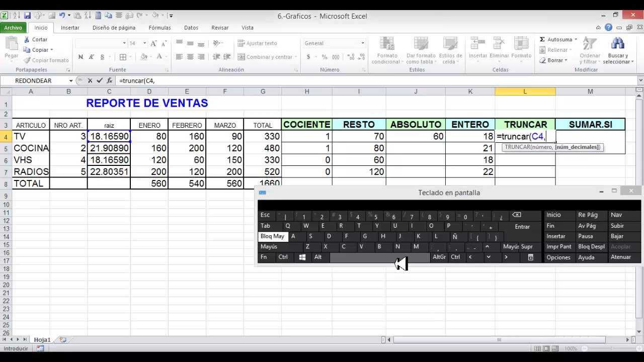The image size is (644, 362).
Task: Open font size dropdown showing 14
Action: 144,43
